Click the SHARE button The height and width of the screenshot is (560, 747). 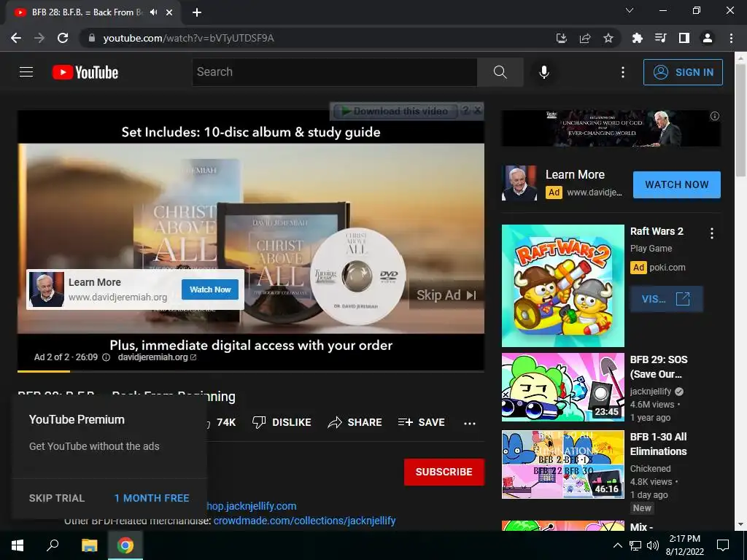[x=355, y=422]
